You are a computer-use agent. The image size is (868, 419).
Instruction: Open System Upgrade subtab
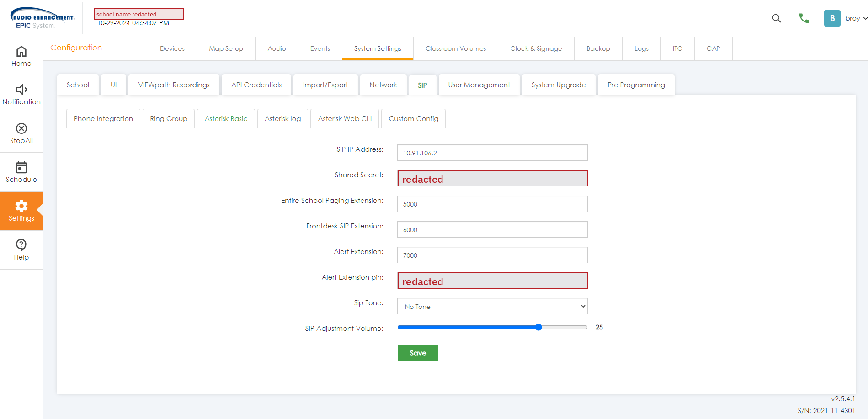pos(559,85)
